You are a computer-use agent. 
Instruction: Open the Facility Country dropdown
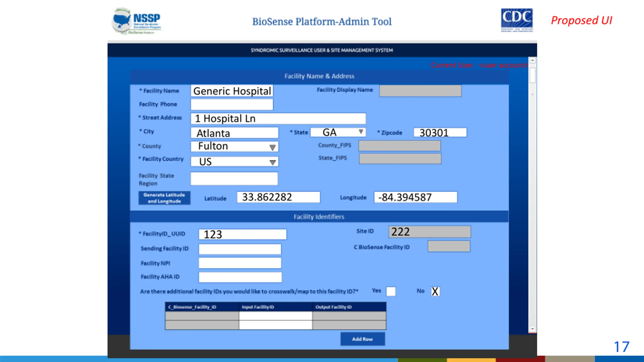point(272,162)
